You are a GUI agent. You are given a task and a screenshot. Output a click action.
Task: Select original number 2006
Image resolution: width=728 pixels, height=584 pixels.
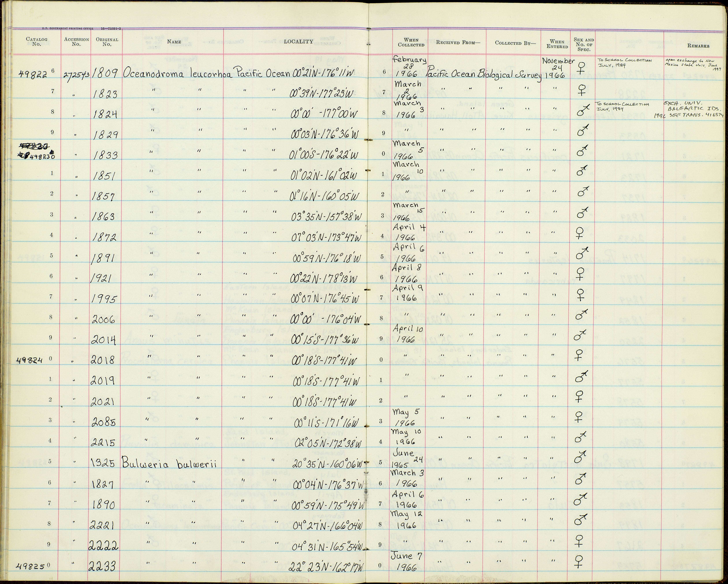pyautogui.click(x=104, y=320)
